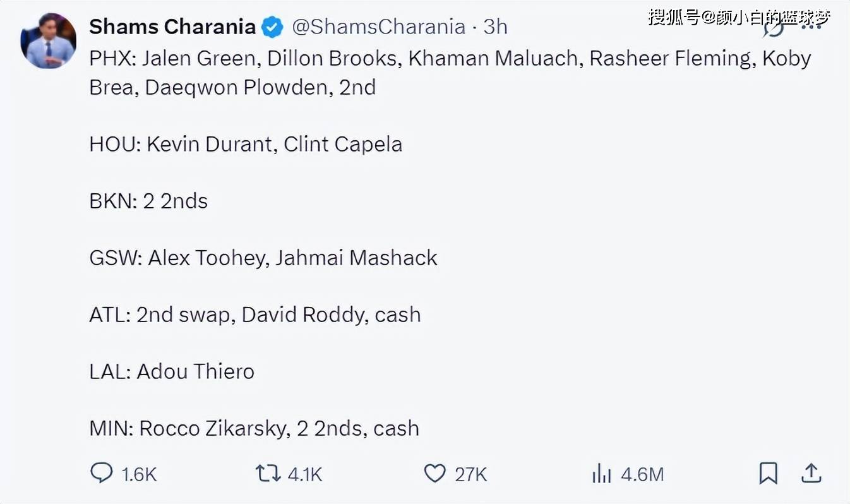Click the HOU: Kevin Durant text line
Image resolution: width=850 pixels, height=504 pixels.
[246, 144]
